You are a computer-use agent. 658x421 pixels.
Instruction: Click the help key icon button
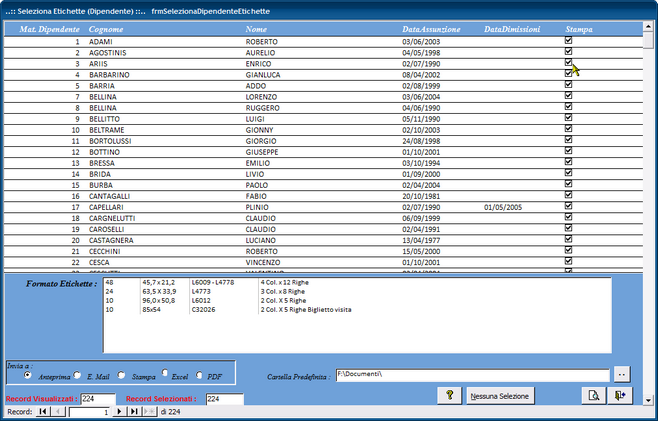451,396
